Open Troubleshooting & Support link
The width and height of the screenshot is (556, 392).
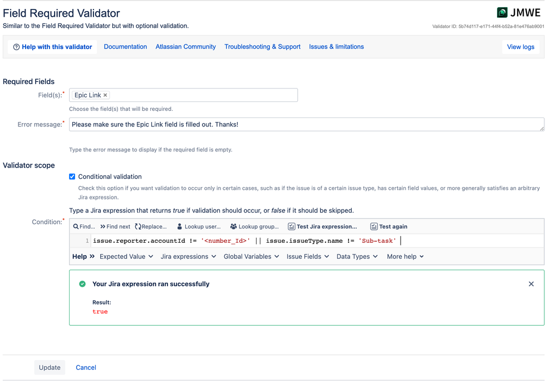click(262, 47)
